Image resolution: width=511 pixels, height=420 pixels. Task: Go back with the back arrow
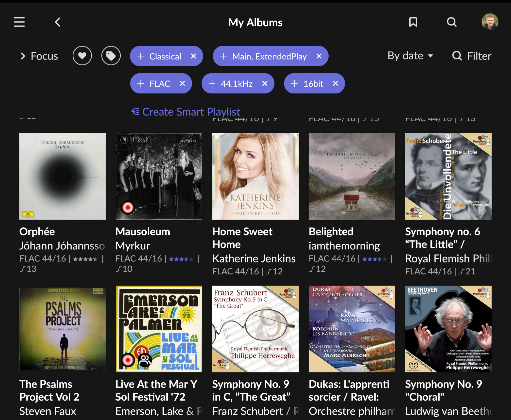(x=58, y=22)
